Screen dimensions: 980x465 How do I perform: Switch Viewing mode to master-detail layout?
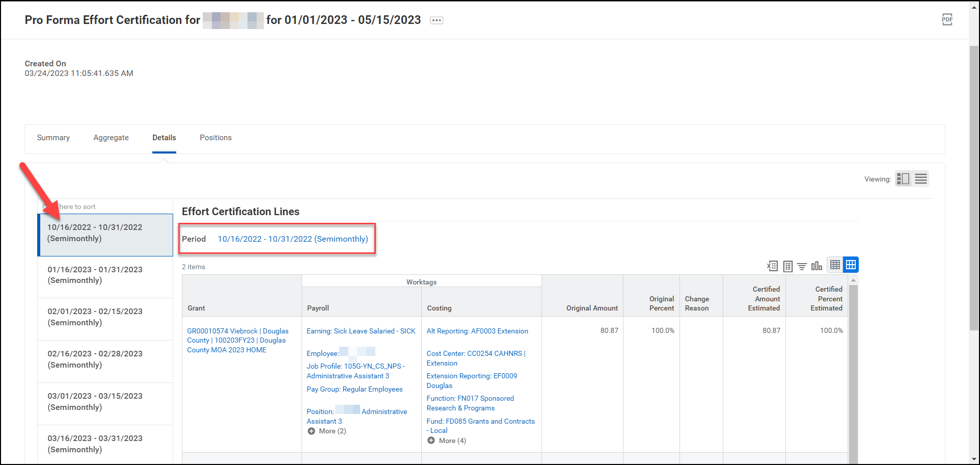903,178
